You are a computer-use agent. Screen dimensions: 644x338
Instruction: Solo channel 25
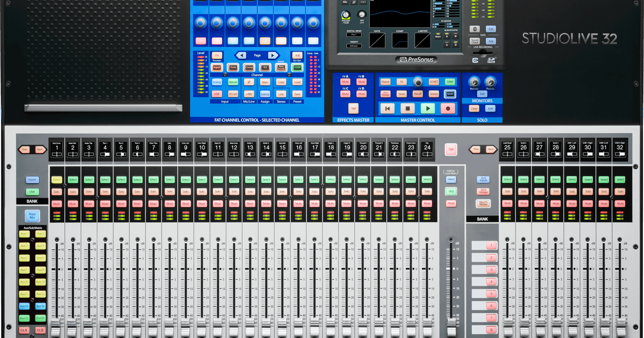click(508, 192)
